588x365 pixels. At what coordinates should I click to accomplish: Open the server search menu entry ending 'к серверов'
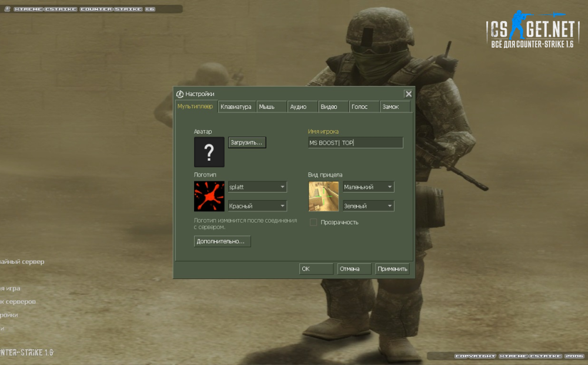pyautogui.click(x=18, y=301)
